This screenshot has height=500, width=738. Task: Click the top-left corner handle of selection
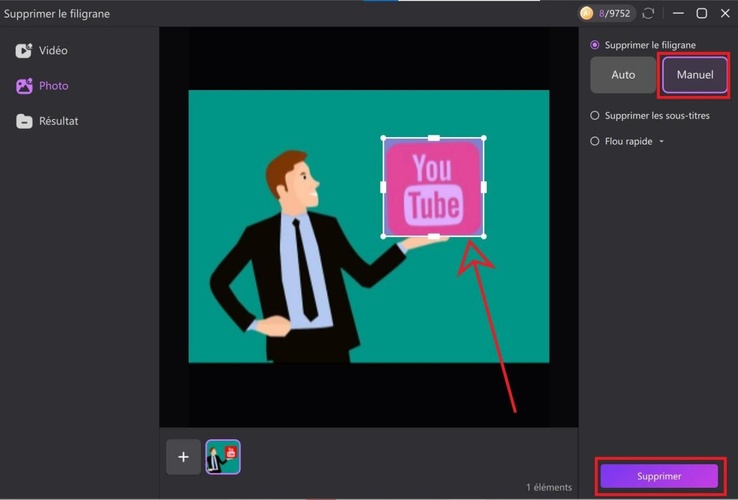click(x=383, y=138)
